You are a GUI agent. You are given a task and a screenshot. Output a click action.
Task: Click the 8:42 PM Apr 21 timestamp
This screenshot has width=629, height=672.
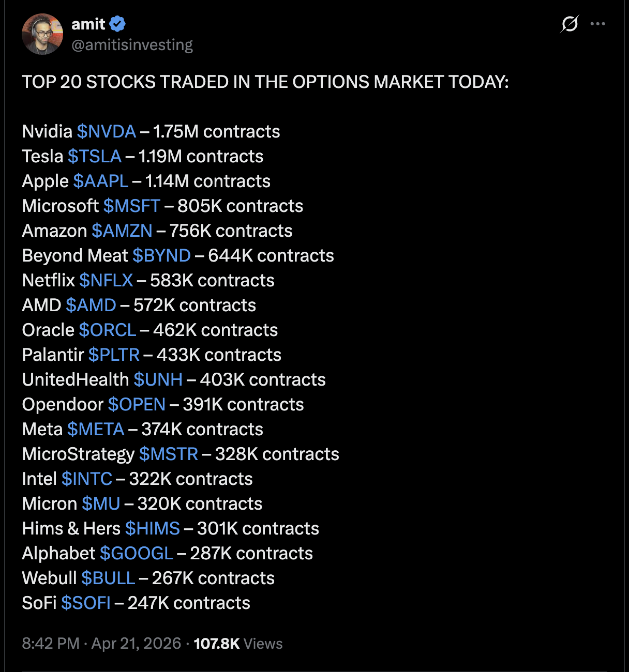pos(101,644)
